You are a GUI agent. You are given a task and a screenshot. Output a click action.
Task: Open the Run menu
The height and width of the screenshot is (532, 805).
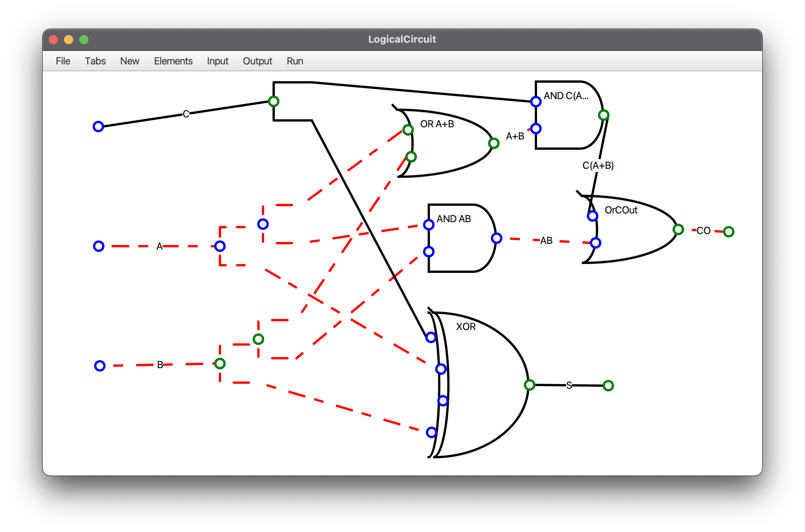pos(295,61)
